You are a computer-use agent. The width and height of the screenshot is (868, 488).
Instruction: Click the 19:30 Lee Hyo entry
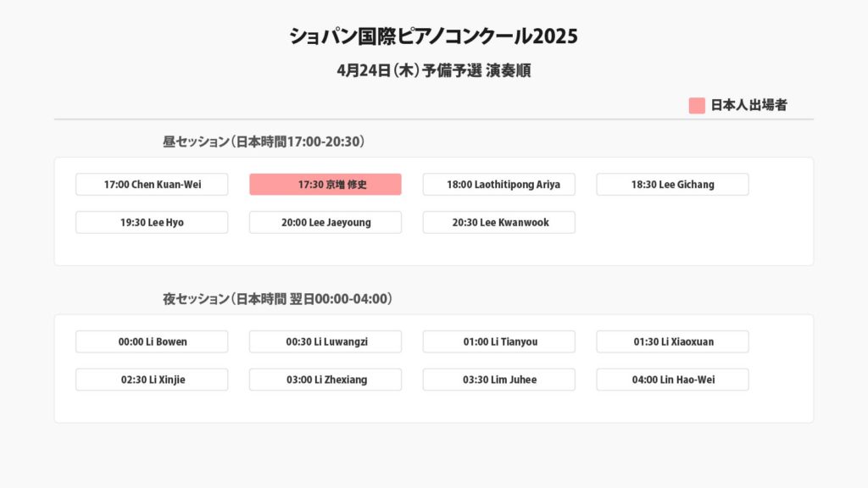pos(152,223)
